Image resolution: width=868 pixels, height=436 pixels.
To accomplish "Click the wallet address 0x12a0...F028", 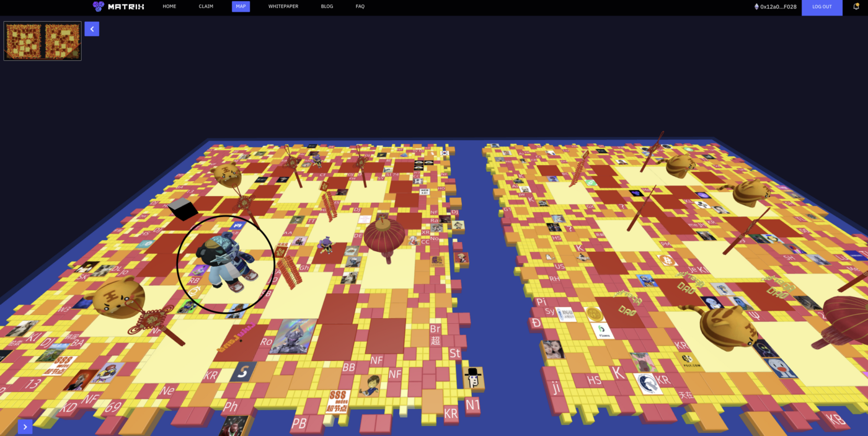I will coord(775,7).
